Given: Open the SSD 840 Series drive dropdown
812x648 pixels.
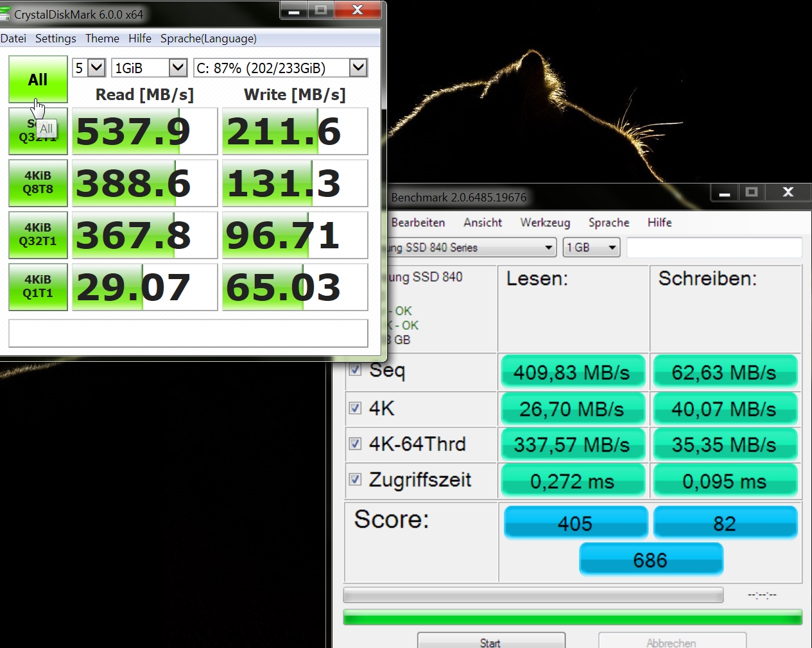Looking at the screenshot, I should point(472,248).
